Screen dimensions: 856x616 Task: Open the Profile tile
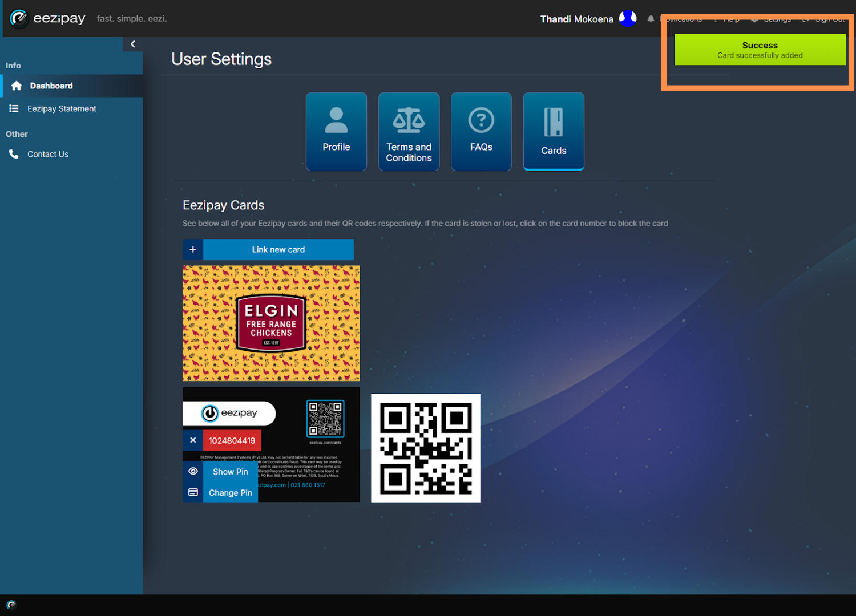pyautogui.click(x=336, y=131)
